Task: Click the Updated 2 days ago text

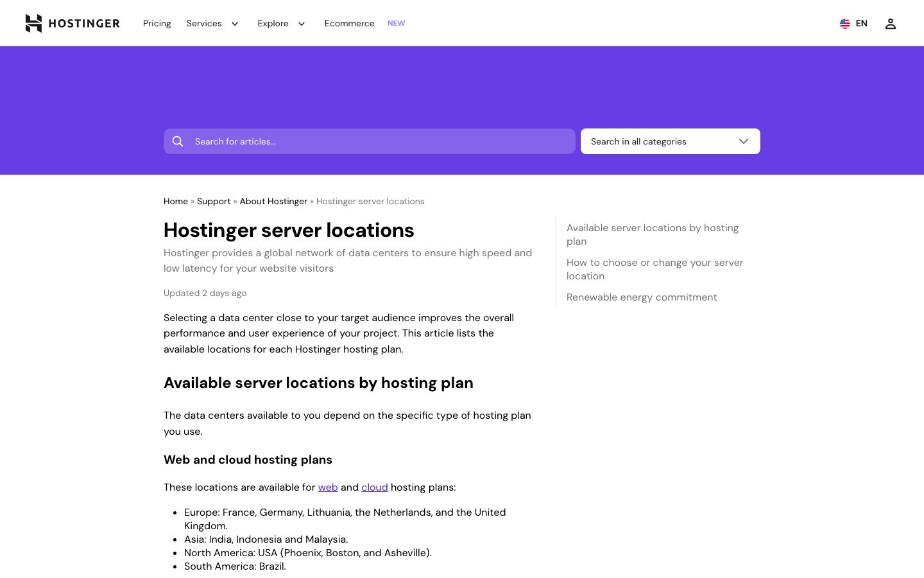Action: point(205,293)
